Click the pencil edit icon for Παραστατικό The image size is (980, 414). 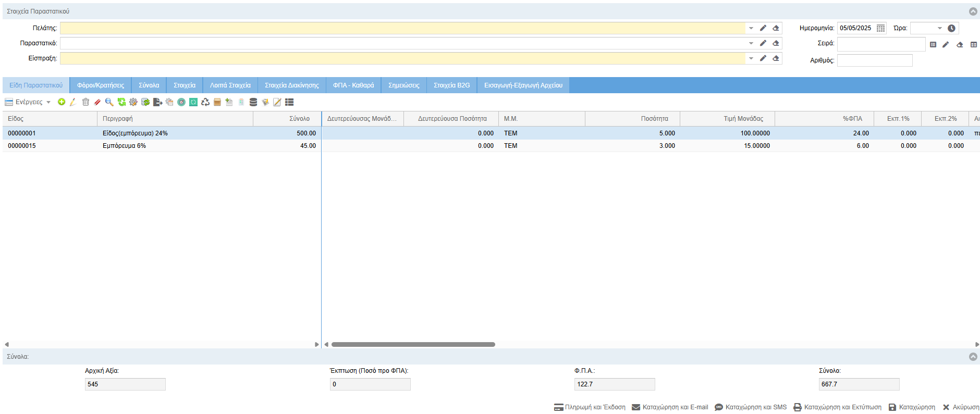click(x=763, y=43)
